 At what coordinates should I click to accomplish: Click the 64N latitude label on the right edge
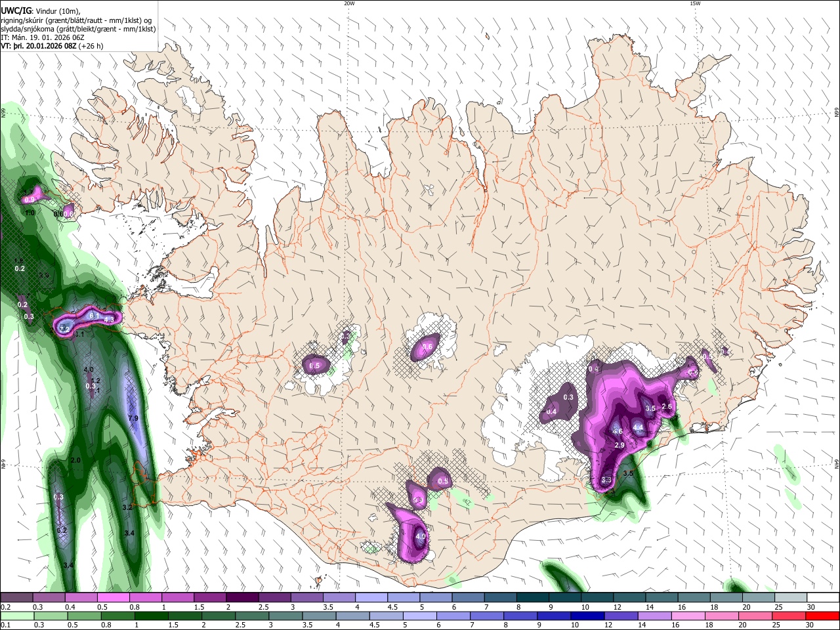click(837, 463)
